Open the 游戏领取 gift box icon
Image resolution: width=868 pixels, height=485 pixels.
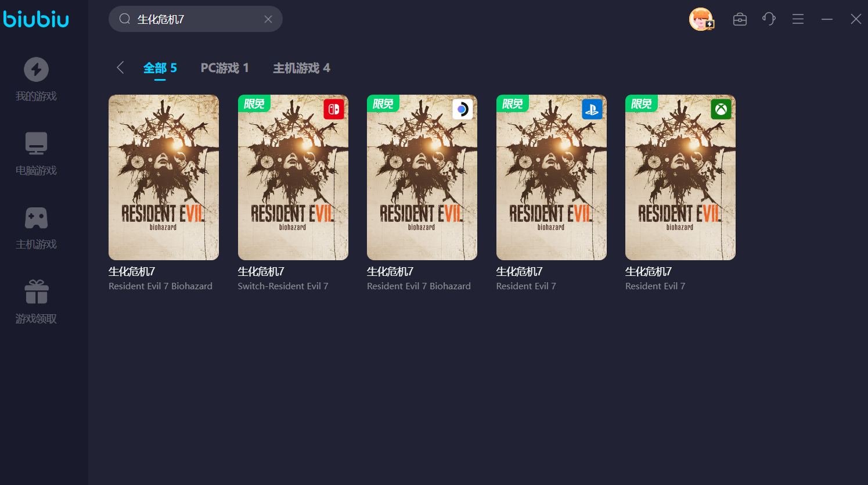[x=36, y=292]
